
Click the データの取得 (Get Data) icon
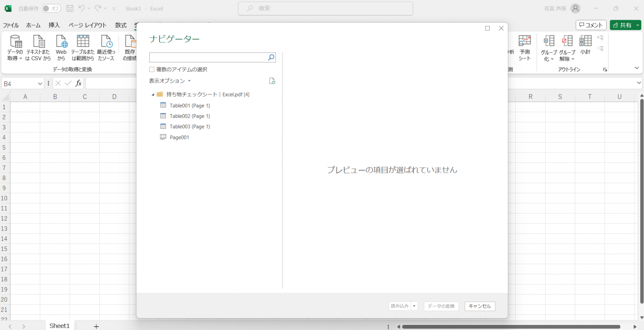pyautogui.click(x=16, y=42)
